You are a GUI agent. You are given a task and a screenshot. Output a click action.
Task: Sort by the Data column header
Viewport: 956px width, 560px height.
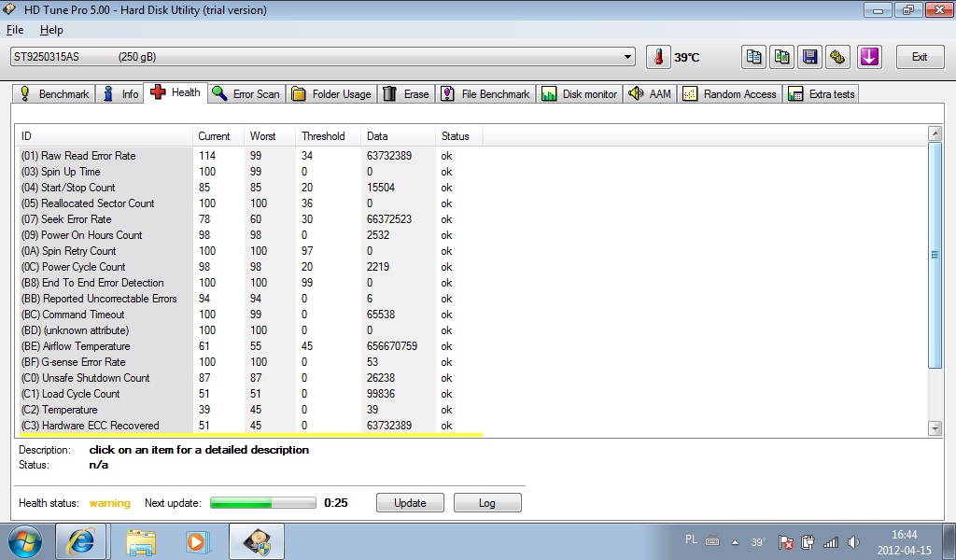399,136
